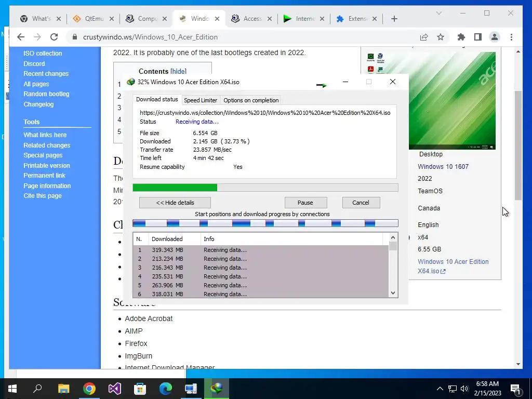Click the padlock site info icon
The height and width of the screenshot is (399, 532).
pyautogui.click(x=75, y=37)
